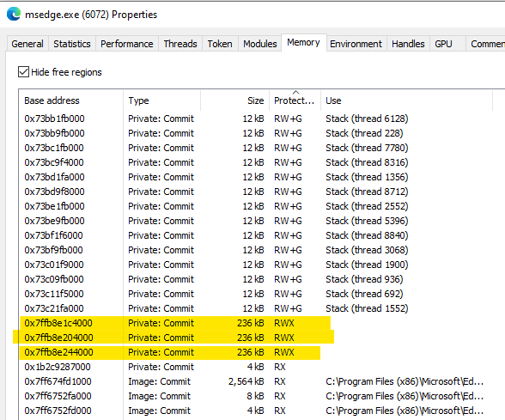This screenshot has width=505, height=420.
Task: Click Stack (thread 692) use cell
Action: pos(364,294)
